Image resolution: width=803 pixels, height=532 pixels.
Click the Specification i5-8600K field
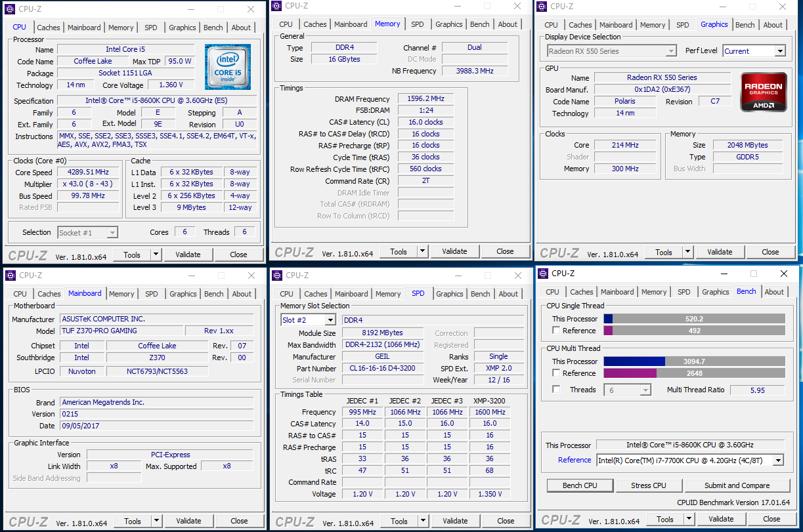tap(156, 101)
